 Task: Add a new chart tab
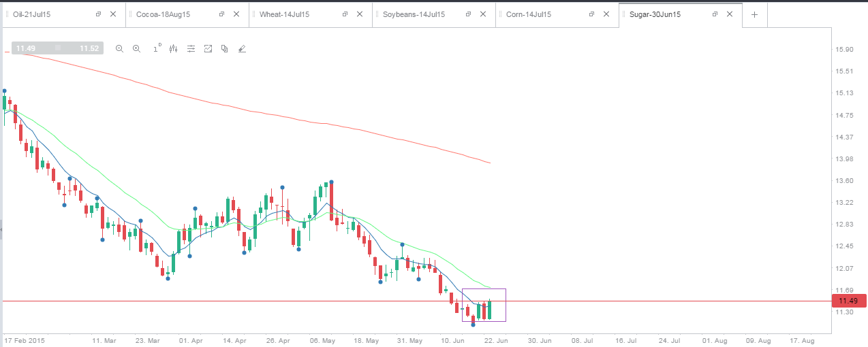[x=754, y=14]
